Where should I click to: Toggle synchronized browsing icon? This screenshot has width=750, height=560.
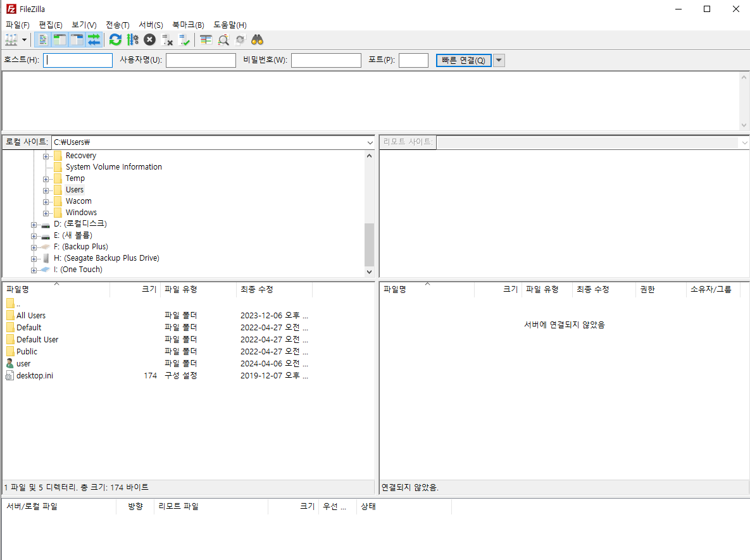(x=240, y=40)
